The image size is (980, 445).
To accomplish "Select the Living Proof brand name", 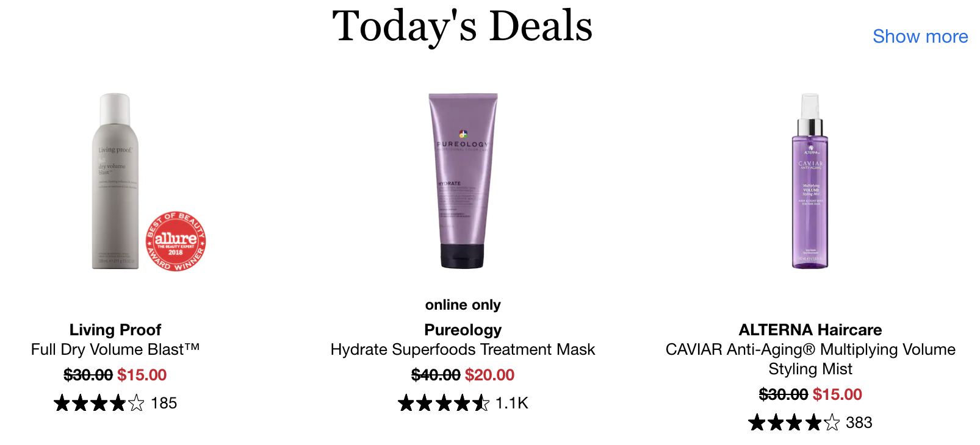I will (x=115, y=330).
